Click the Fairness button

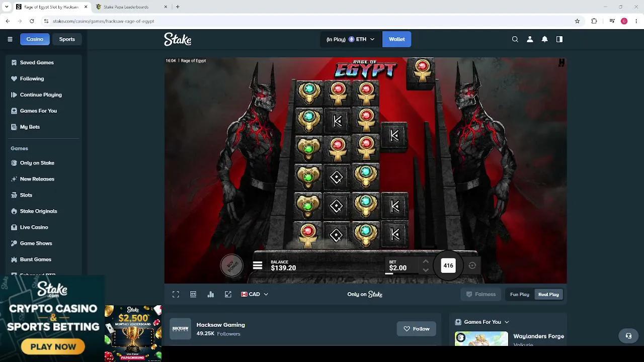point(481,294)
